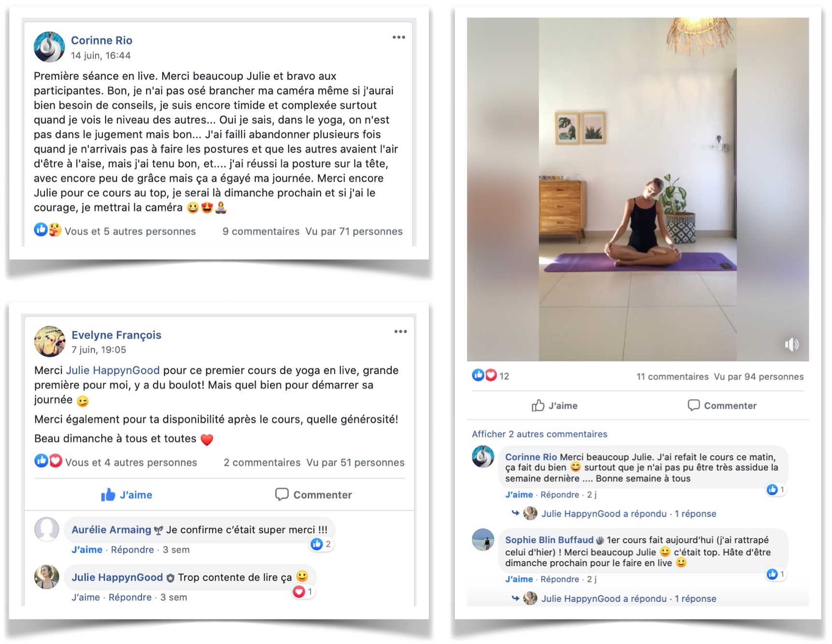This screenshot has height=644, width=832.
Task: Show Julie HappynGood's reply under Corinne's comment
Action: point(620,514)
